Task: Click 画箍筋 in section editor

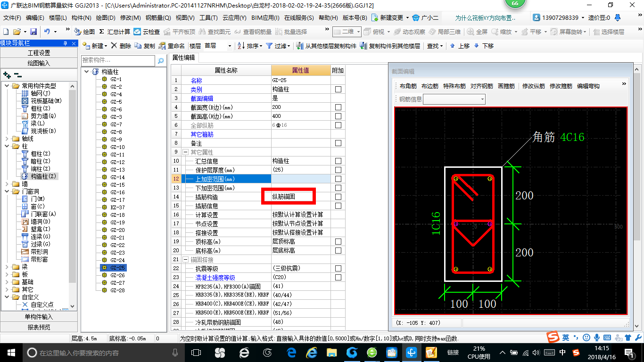Action: pos(507,86)
